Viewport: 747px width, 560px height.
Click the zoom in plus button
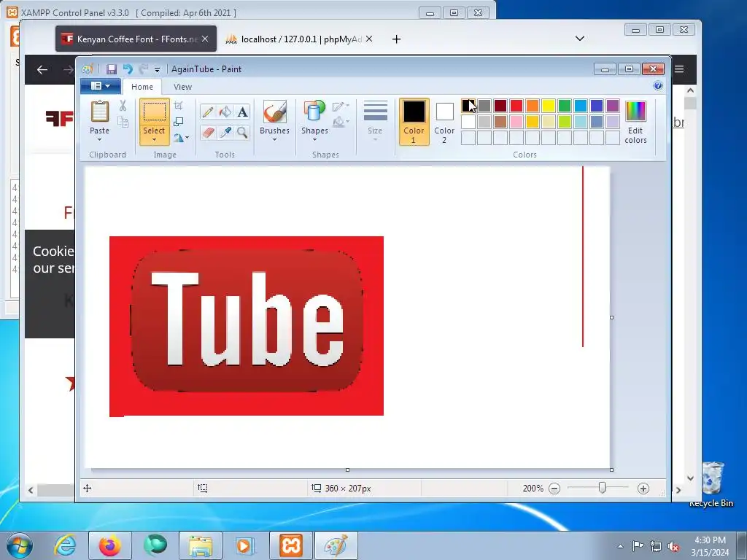click(643, 488)
